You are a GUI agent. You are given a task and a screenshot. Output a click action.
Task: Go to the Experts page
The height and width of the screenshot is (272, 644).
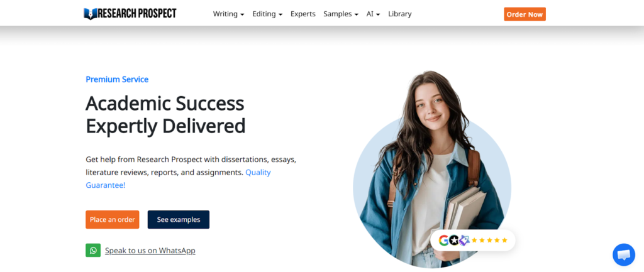tap(303, 14)
